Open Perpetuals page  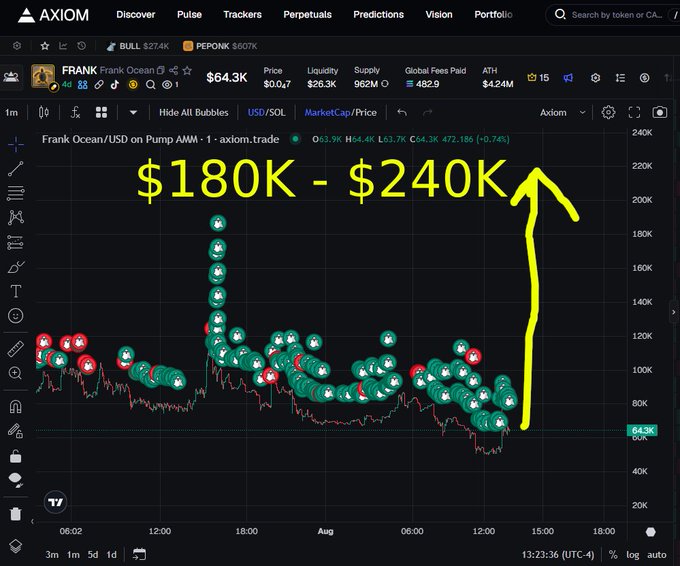point(307,15)
